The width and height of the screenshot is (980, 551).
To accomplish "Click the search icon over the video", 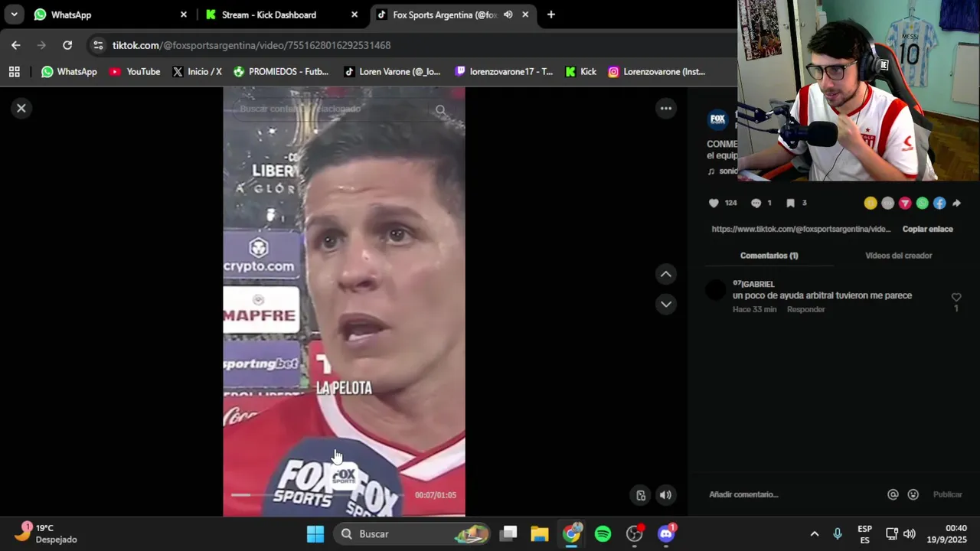I will pos(441,109).
